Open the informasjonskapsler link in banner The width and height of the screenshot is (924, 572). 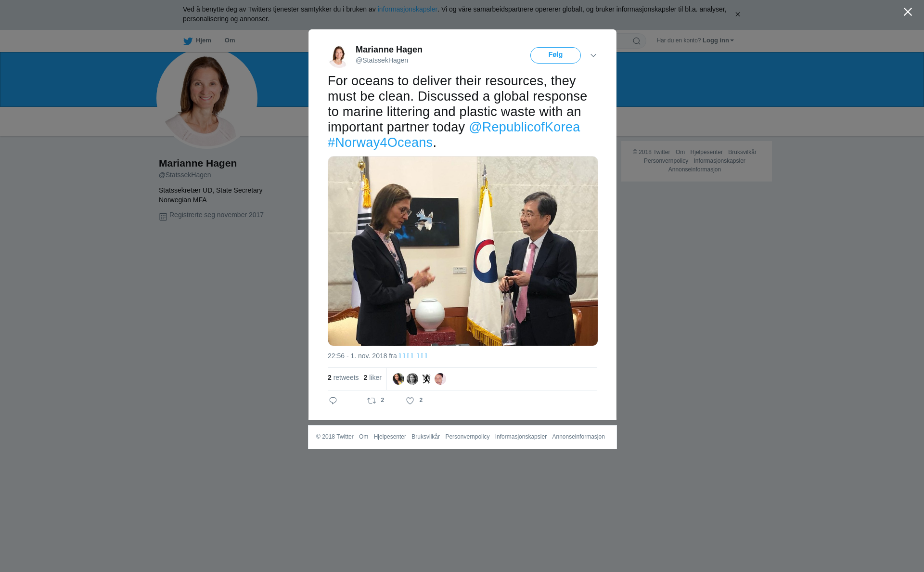407,9
